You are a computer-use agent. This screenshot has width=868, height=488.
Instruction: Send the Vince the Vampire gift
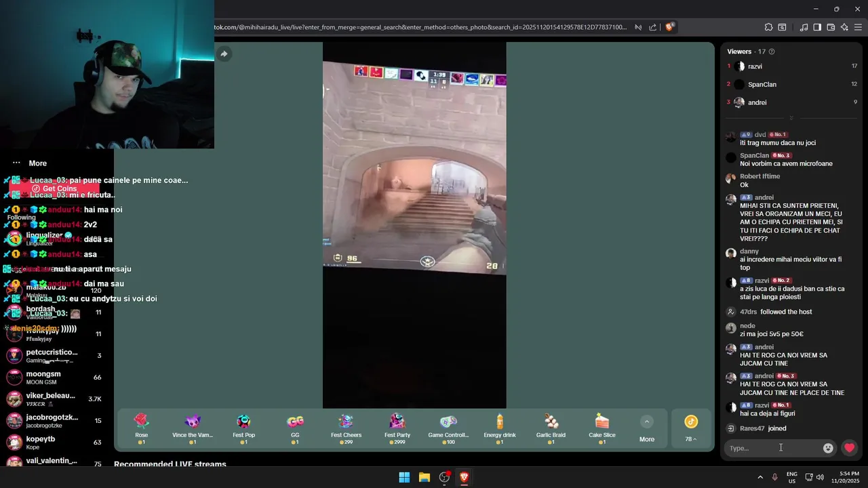click(193, 429)
